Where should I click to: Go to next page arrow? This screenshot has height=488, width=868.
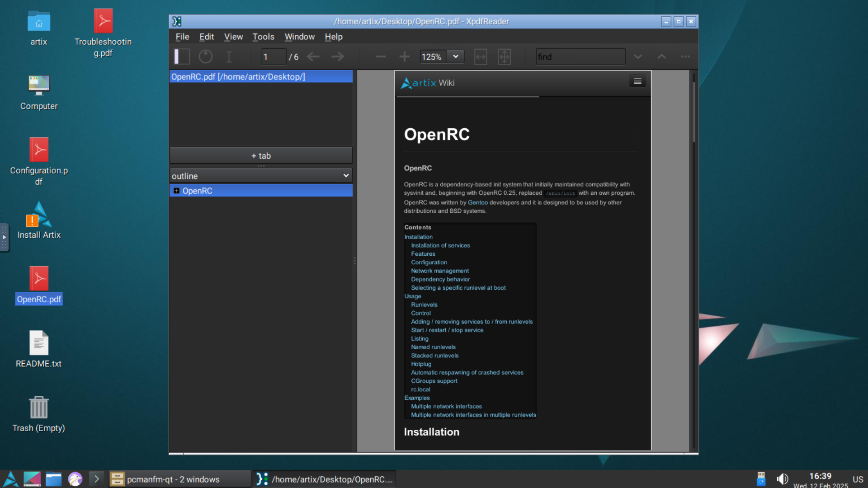338,56
